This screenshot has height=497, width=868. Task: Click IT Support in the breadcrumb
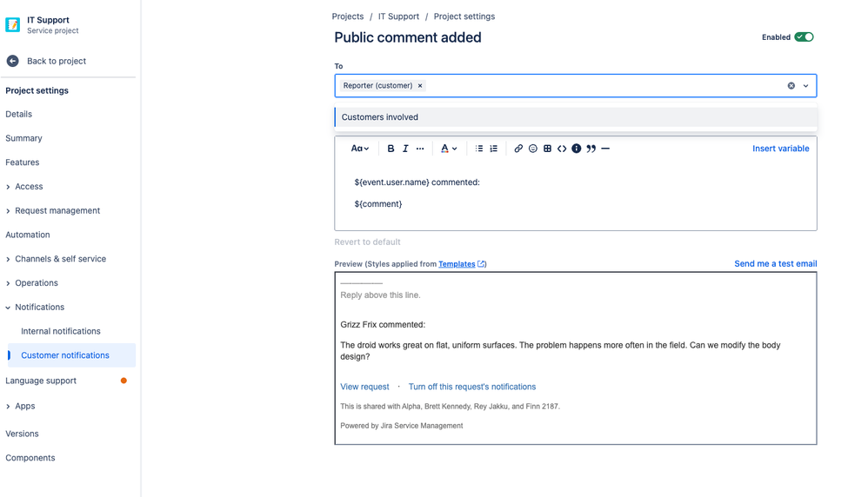point(398,17)
